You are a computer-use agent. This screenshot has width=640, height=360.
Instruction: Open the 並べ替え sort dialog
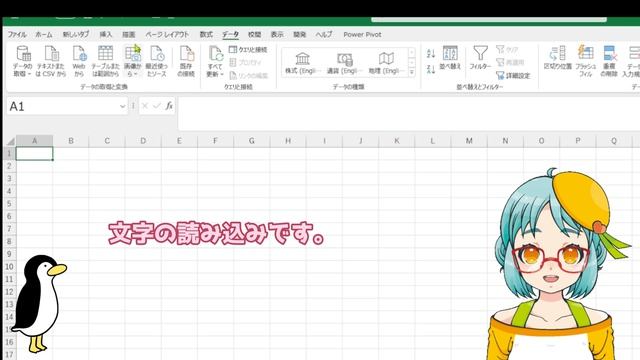(450, 58)
